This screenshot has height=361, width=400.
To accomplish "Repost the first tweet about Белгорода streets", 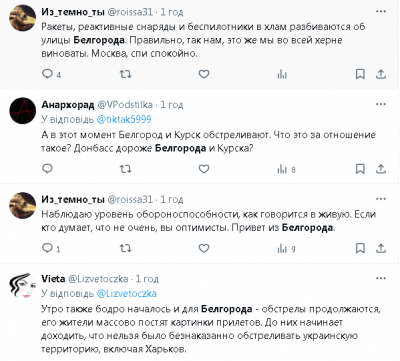I will pyautogui.click(x=125, y=74).
